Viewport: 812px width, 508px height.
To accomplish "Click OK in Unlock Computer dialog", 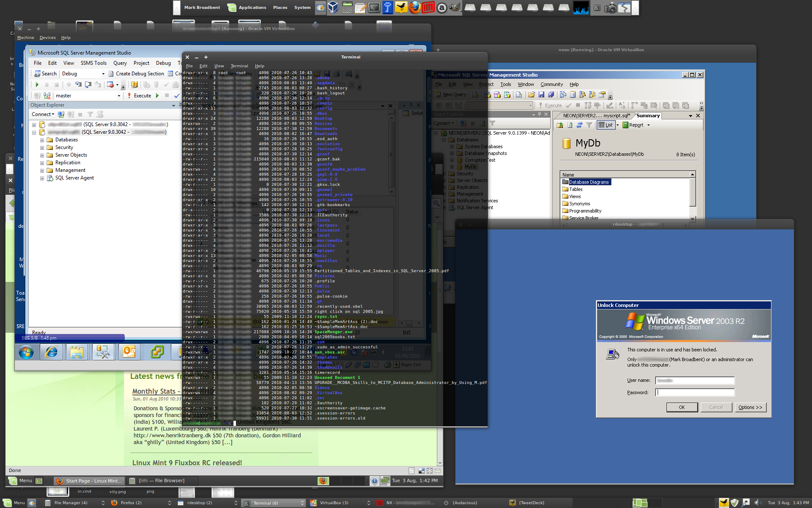I will click(682, 407).
